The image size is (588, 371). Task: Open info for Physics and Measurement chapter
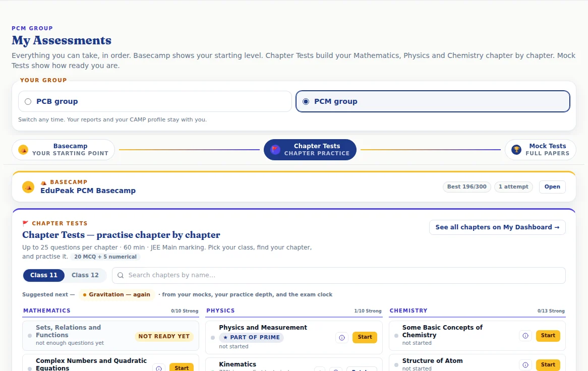pos(341,338)
